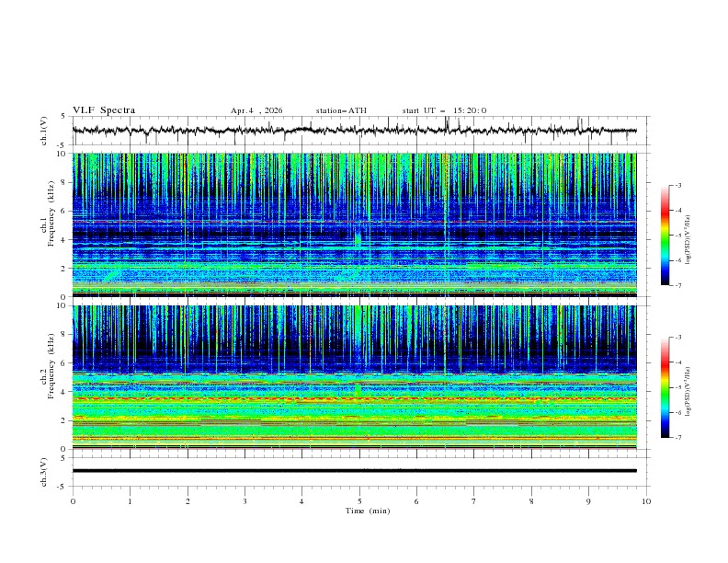Image resolution: width=728 pixels, height=563 pixels.
Task: Click the time axis tick label '5'
Action: pyautogui.click(x=359, y=501)
